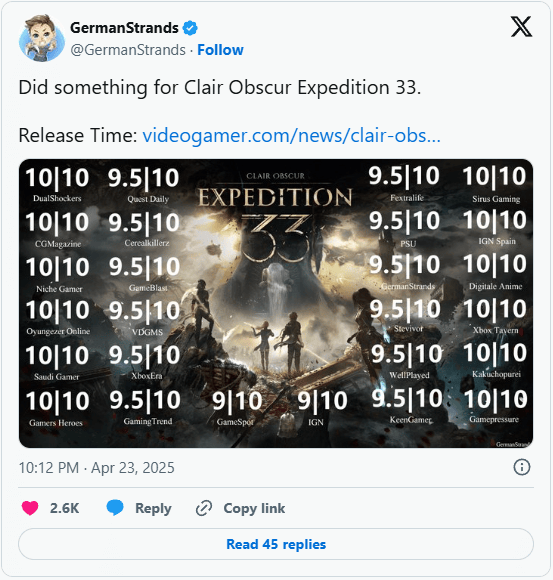Click the IGN 9|10 score in image

click(x=322, y=407)
